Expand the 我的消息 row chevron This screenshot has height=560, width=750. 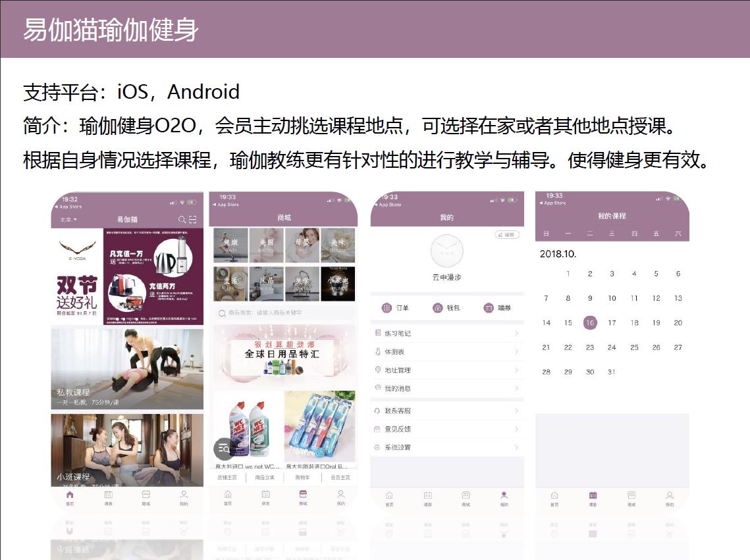point(517,388)
